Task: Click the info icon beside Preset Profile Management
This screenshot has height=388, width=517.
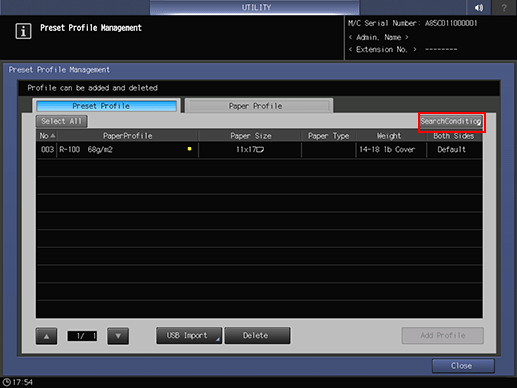Action: click(x=23, y=31)
